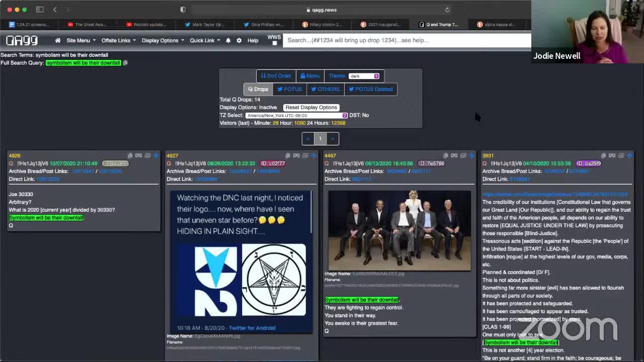This screenshot has height=362, width=644.
Task: Change Theme select from dark
Action: pos(364,76)
